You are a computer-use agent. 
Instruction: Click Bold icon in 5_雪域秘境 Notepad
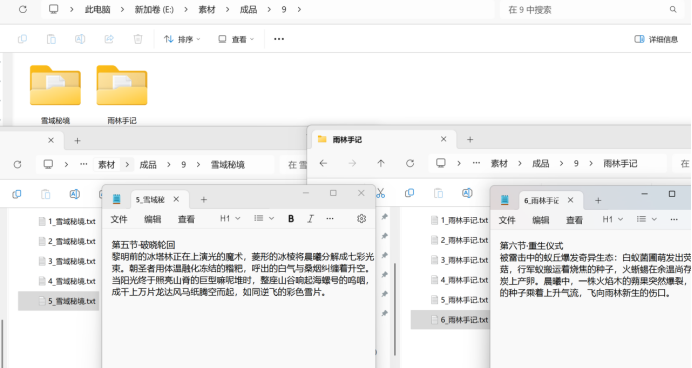pos(291,218)
